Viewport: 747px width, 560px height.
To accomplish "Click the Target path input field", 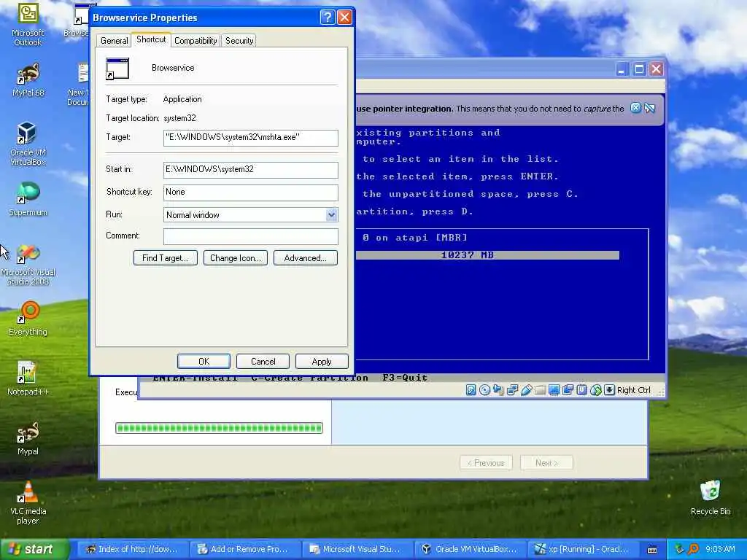I will (x=251, y=138).
